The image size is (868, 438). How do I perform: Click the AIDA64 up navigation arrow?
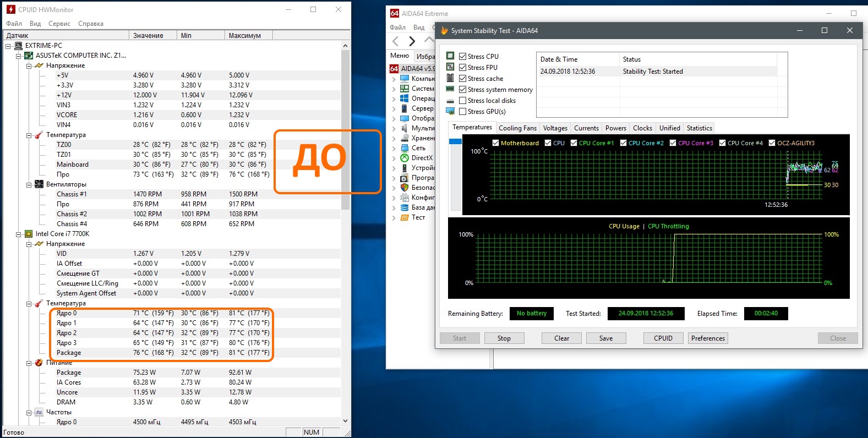pyautogui.click(x=429, y=40)
